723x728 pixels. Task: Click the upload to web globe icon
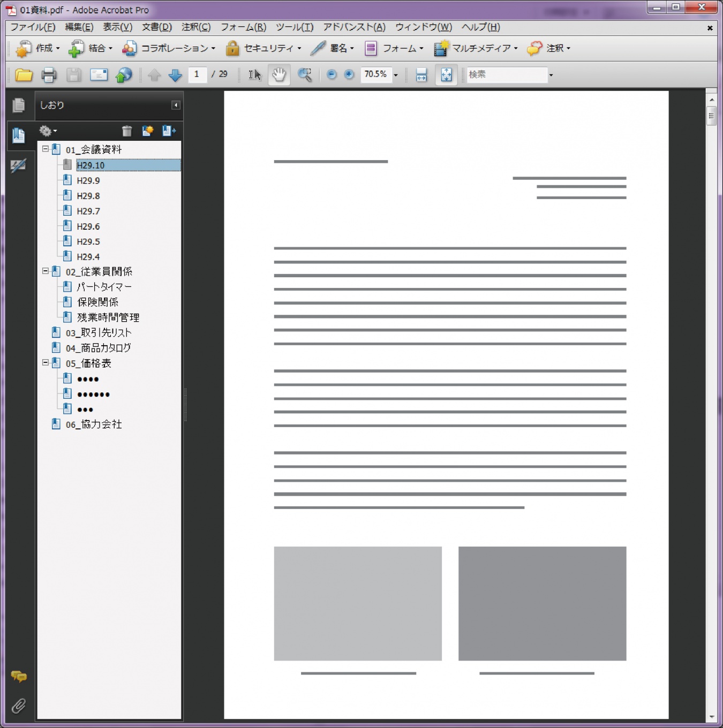[124, 75]
